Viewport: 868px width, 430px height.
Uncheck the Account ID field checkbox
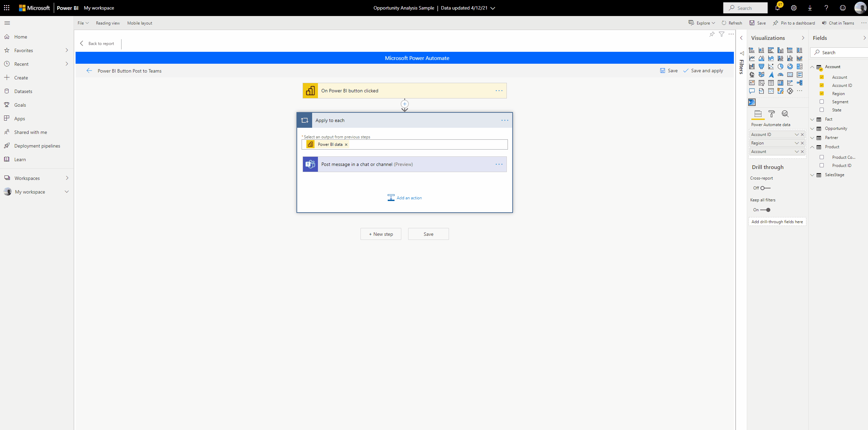coord(822,85)
